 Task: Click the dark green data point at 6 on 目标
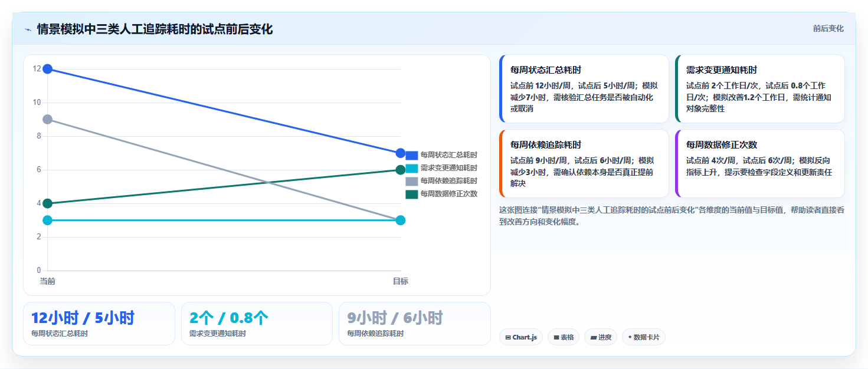point(400,170)
